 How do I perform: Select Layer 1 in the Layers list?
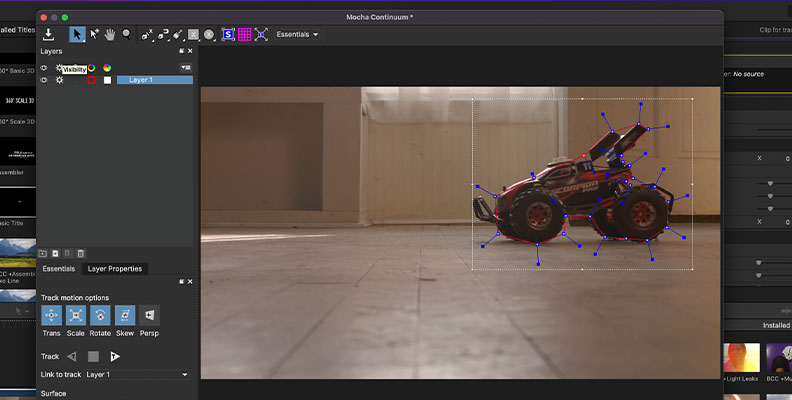click(x=155, y=80)
